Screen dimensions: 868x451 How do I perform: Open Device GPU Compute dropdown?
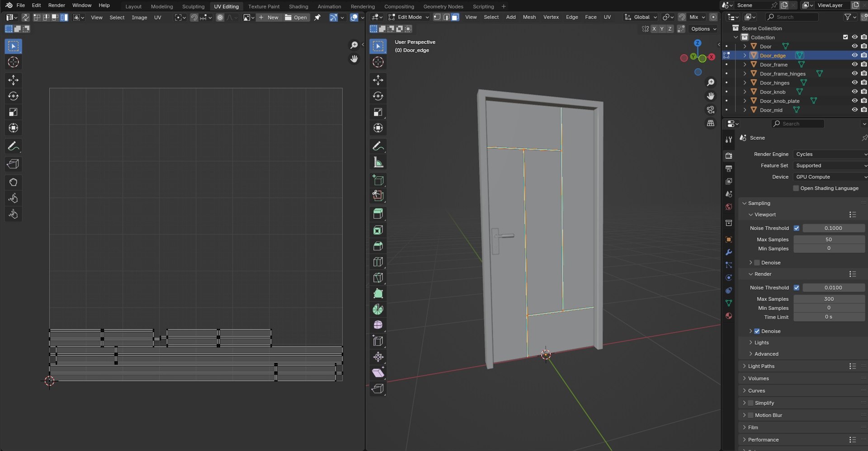[830, 177]
